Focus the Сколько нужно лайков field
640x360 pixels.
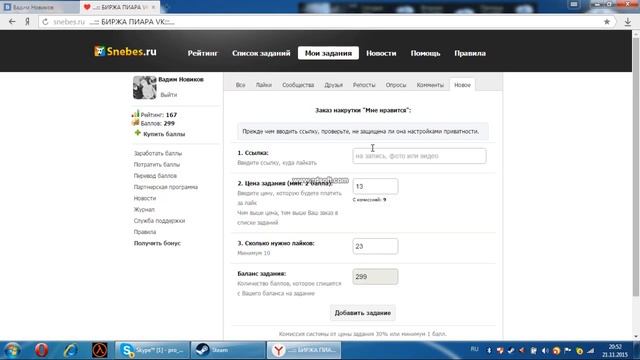[x=375, y=246]
